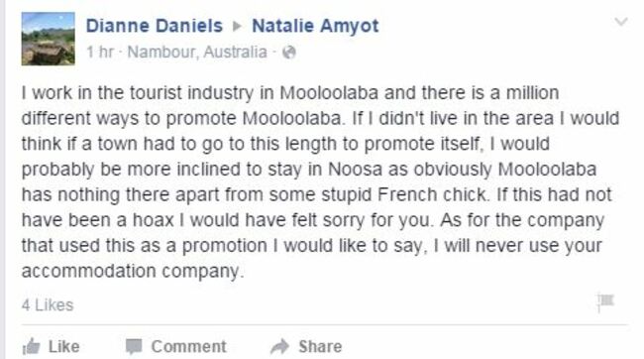Open the post's 1 hr timestamp
Screen dimensions: 644x359
100,53
